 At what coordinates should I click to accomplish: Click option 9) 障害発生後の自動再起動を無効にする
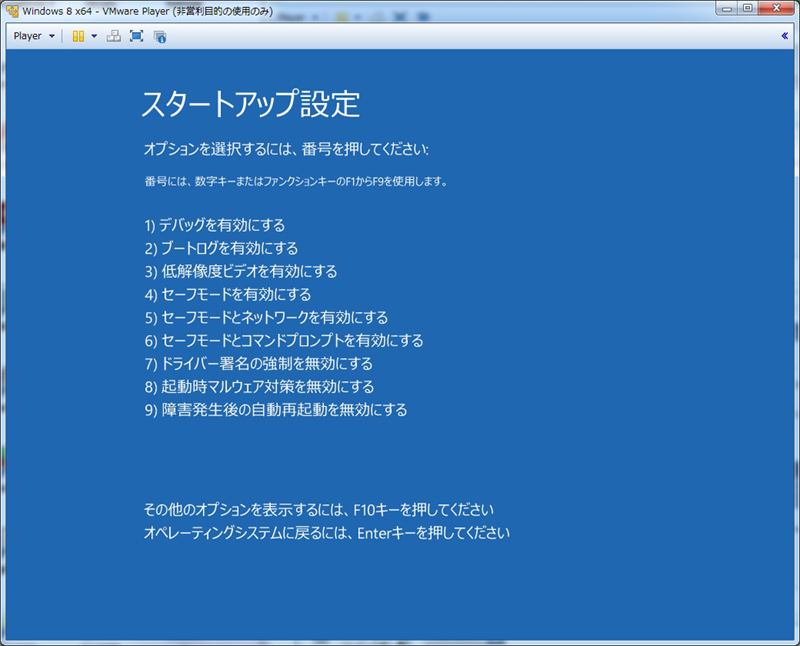point(276,410)
